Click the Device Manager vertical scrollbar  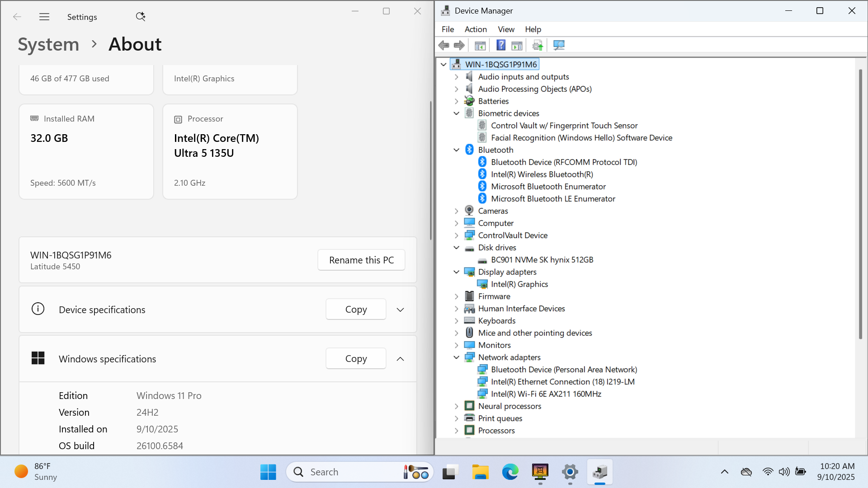[860, 203]
